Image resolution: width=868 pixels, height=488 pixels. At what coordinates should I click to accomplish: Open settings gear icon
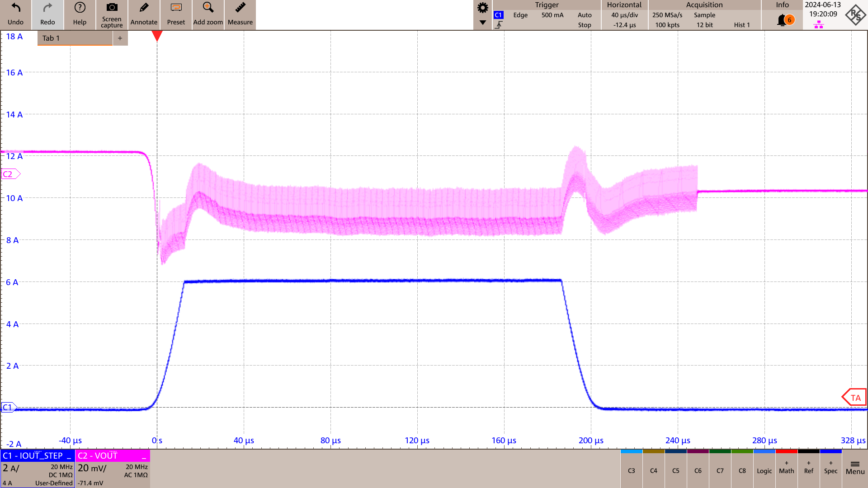pos(483,8)
